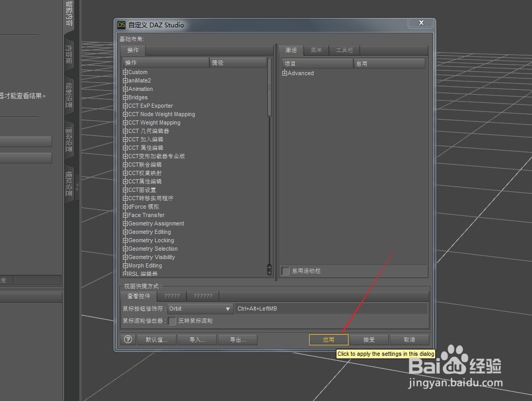Screen dimensions: 532x401
Task: Open the ????? shortcut tab
Action: (172, 296)
